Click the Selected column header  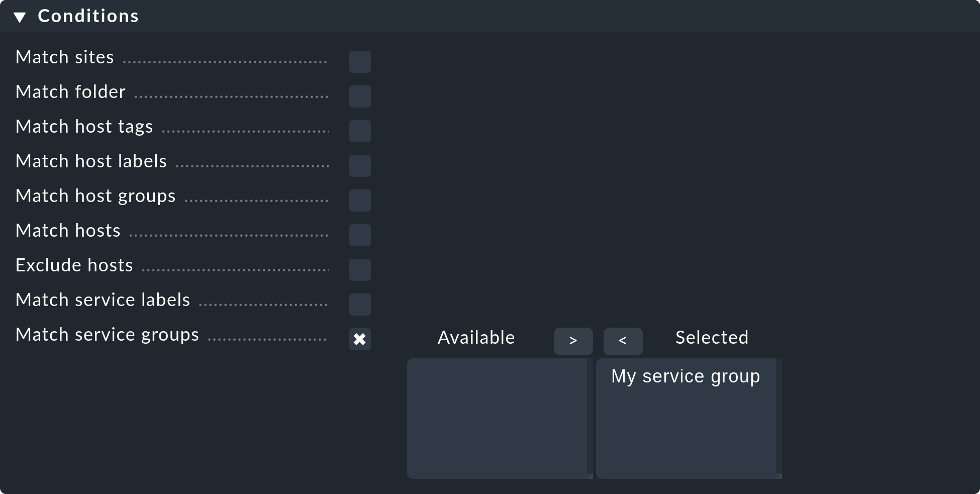click(711, 337)
